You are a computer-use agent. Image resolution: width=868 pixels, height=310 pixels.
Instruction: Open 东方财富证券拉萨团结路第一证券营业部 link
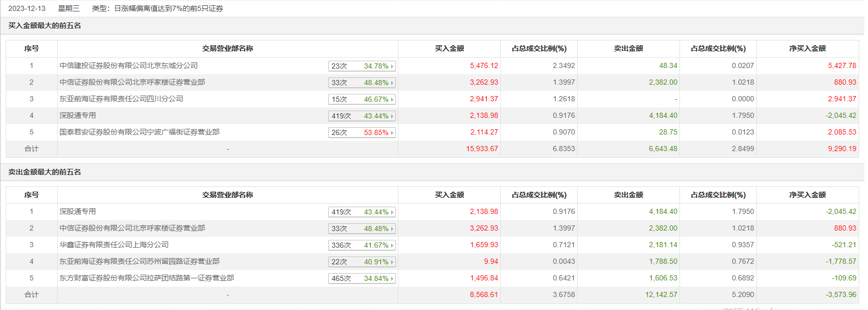point(146,278)
